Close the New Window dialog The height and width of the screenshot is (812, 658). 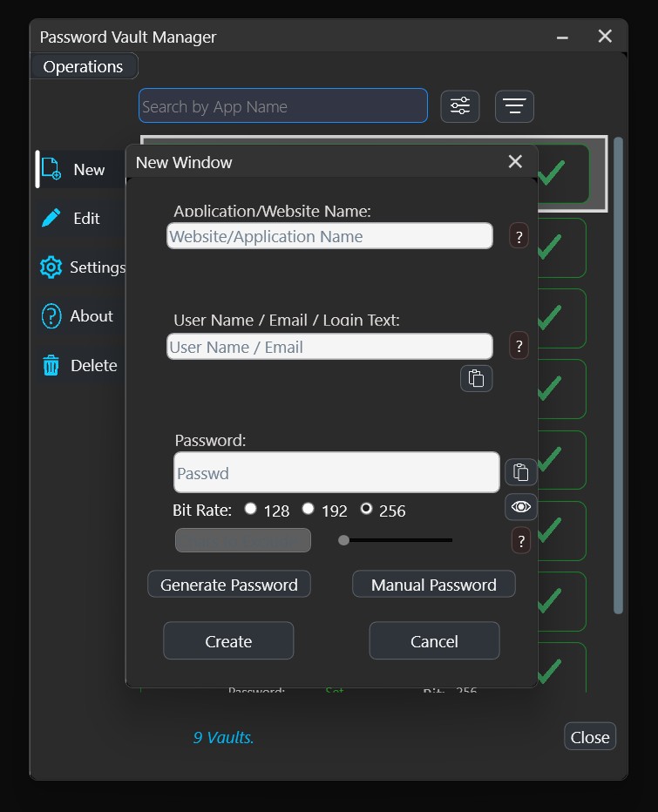pyautogui.click(x=515, y=161)
